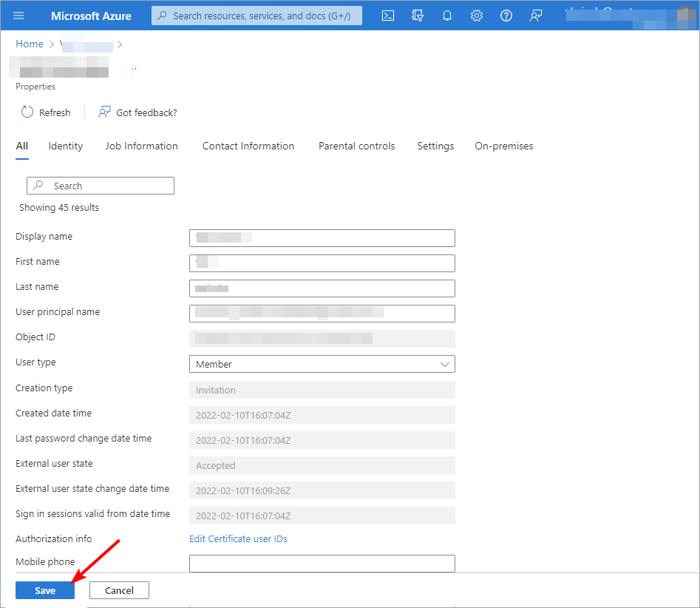Open Edit Certificate user IDs link
This screenshot has height=608, width=700.
click(238, 538)
